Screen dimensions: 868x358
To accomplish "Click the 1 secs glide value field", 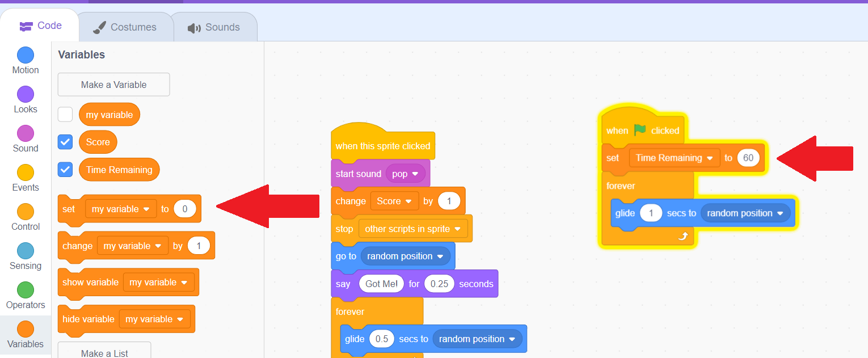I will (x=651, y=213).
